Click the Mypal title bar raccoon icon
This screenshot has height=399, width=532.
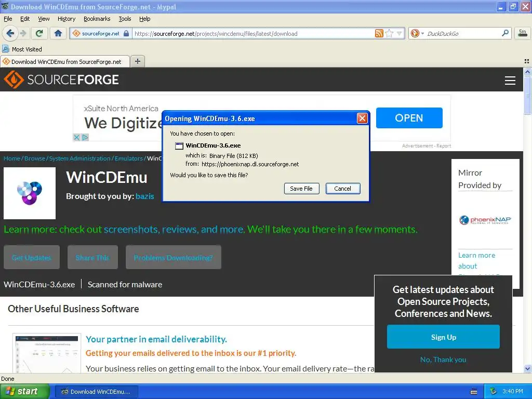point(5,6)
